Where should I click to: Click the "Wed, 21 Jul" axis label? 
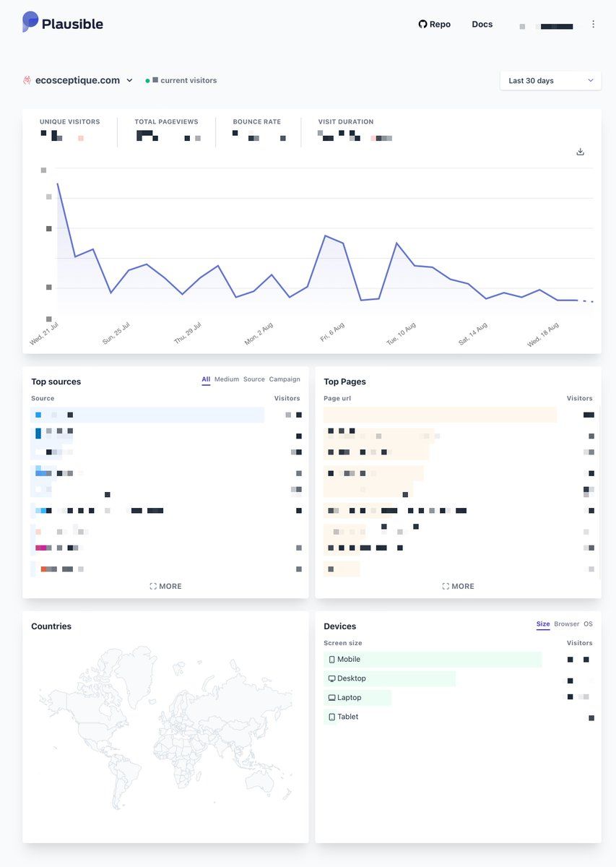click(x=44, y=333)
